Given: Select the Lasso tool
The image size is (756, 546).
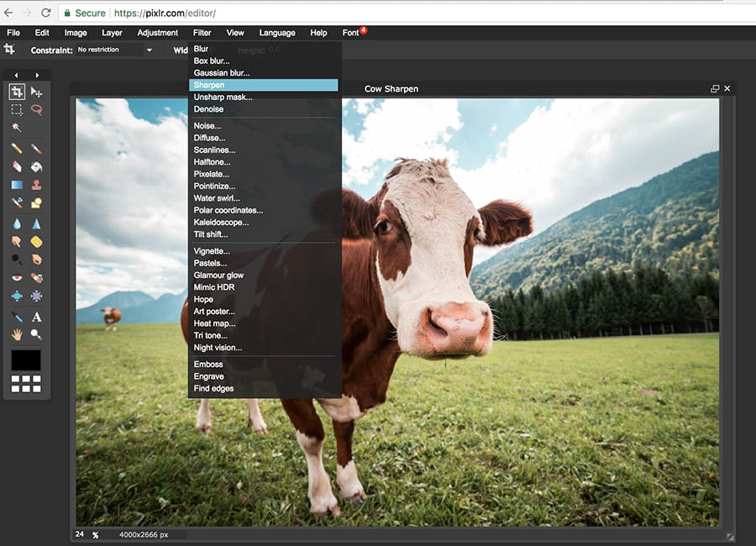Looking at the screenshot, I should click(36, 110).
